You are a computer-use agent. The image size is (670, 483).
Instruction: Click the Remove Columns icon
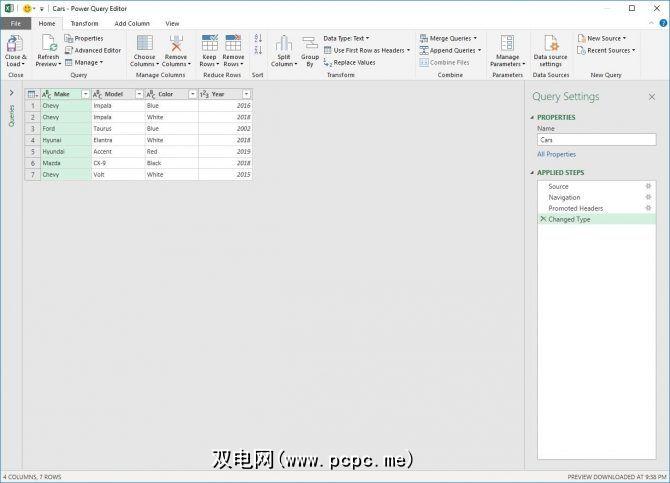pos(176,43)
